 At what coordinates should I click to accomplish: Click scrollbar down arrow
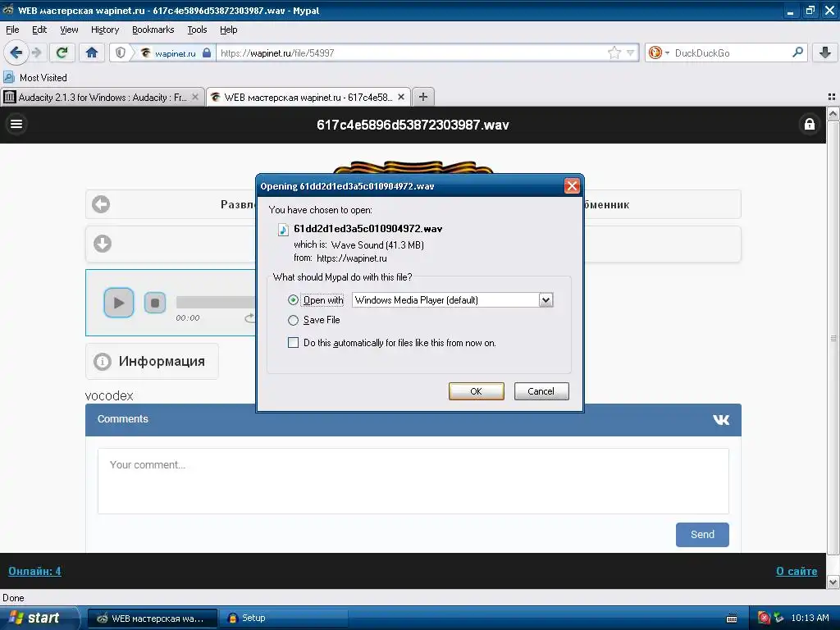(x=833, y=582)
